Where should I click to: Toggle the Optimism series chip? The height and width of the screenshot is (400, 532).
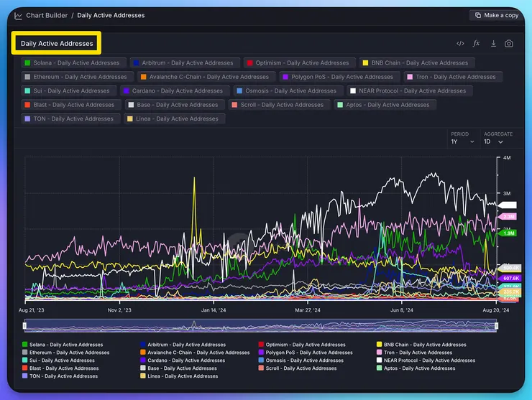click(x=300, y=62)
